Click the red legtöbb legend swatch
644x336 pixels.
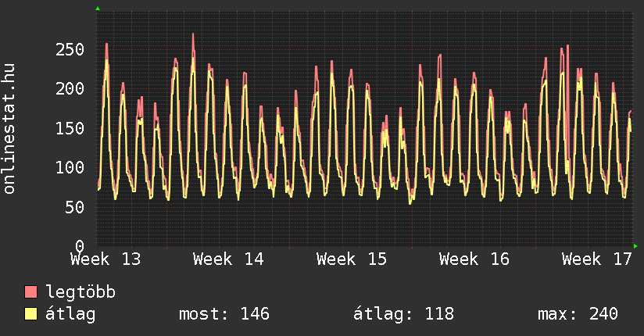coord(31,292)
